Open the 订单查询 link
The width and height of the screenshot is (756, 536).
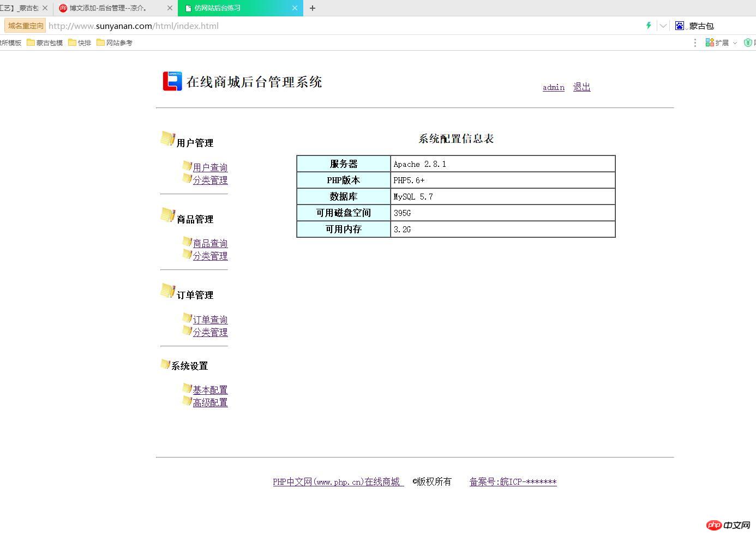[210, 320]
